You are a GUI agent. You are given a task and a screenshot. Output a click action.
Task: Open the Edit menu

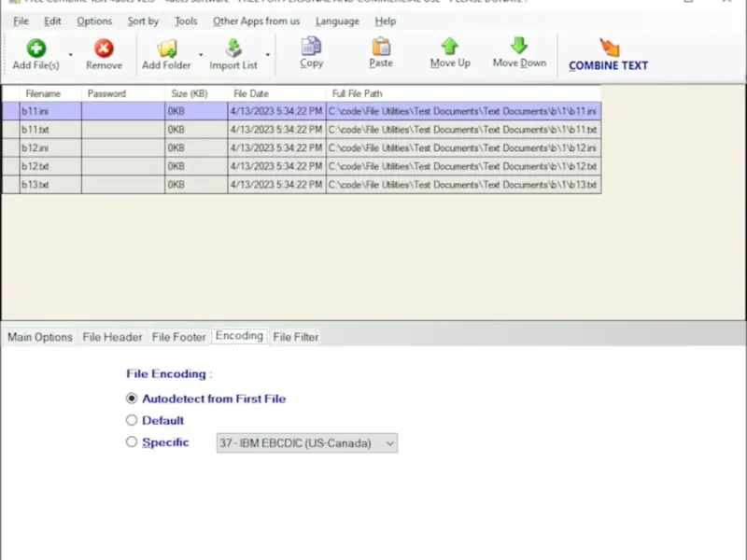[x=52, y=21]
